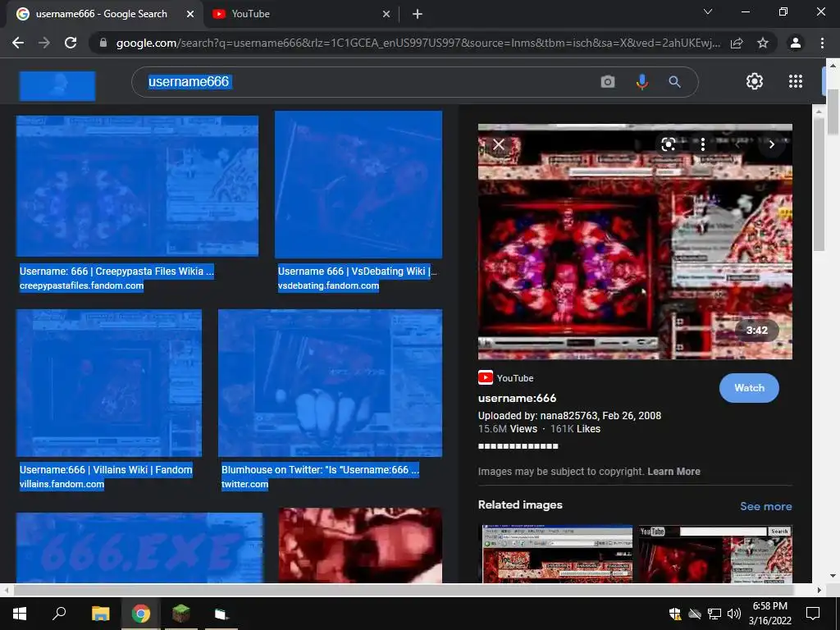Image resolution: width=840 pixels, height=630 pixels.
Task: Open the large username:666 preview video image
Action: [x=635, y=242]
